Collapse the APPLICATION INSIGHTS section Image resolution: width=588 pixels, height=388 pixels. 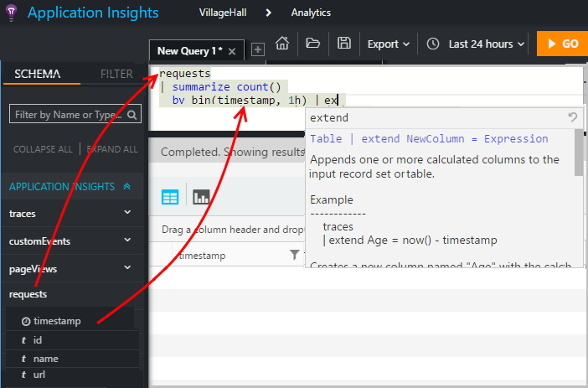point(126,186)
